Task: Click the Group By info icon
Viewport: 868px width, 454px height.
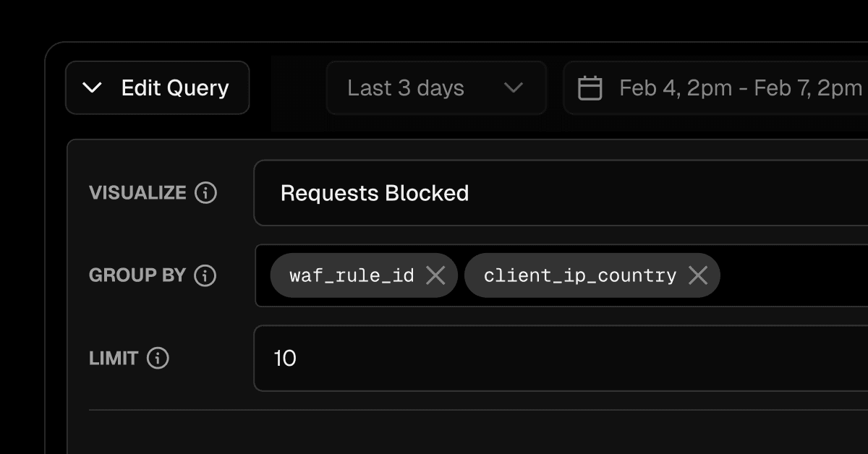Action: click(x=205, y=275)
